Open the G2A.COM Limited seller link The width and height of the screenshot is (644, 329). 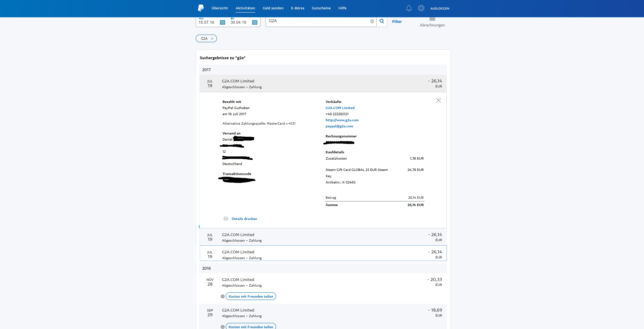(340, 108)
